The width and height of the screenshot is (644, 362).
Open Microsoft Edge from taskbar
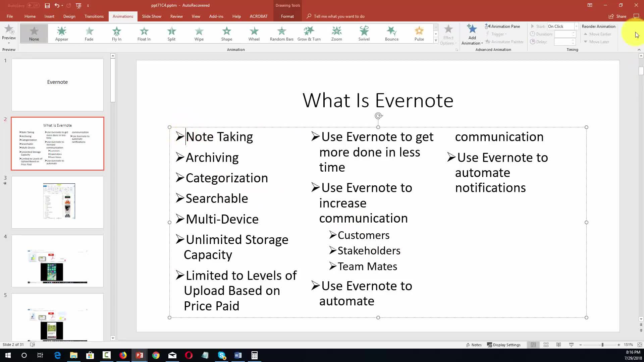pyautogui.click(x=57, y=355)
